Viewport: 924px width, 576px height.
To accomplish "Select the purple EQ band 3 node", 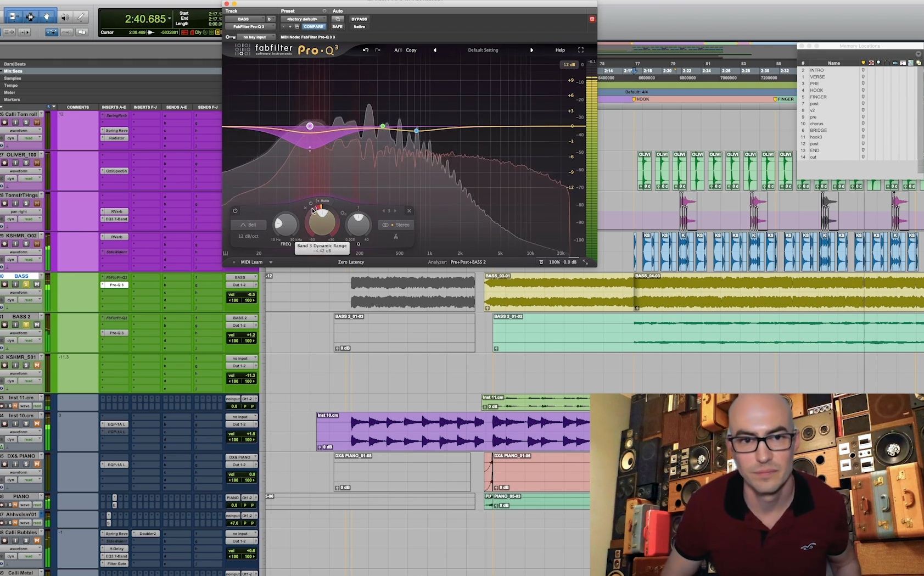I will click(x=310, y=126).
